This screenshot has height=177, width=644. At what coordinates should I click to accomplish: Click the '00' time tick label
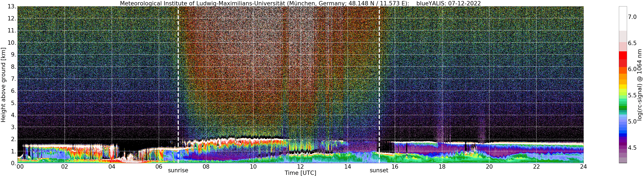(x=20, y=167)
